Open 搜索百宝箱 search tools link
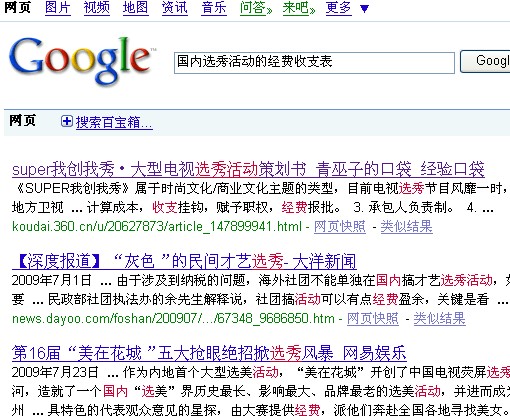 point(114,122)
